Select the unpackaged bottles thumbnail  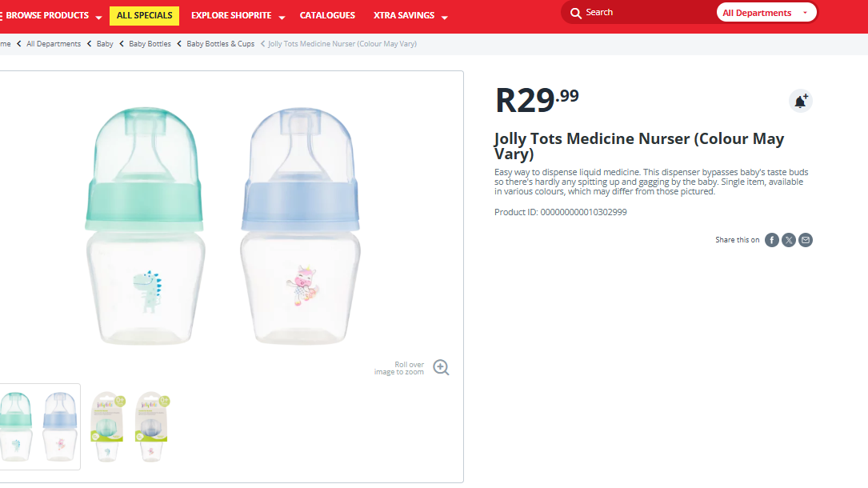(37, 426)
